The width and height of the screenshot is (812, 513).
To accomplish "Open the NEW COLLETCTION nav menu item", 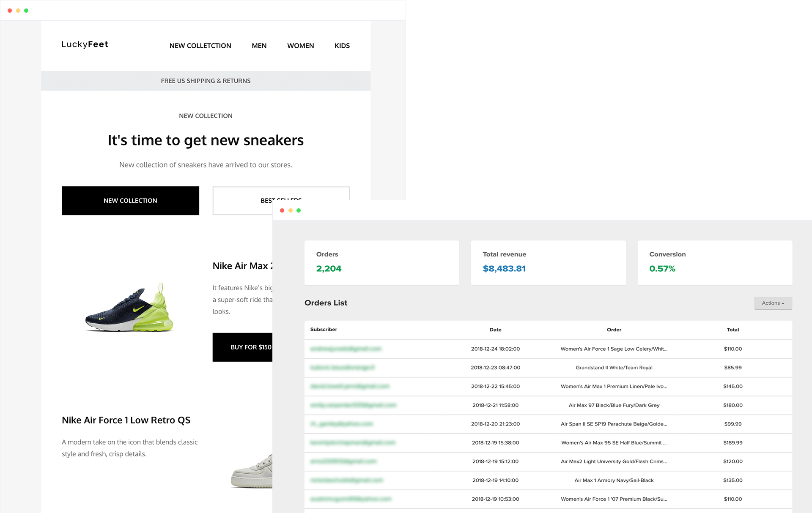I will (200, 46).
